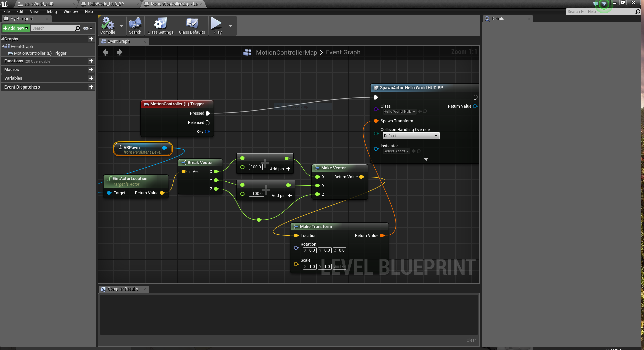Click SpawnActor Return Value pin
Image resolution: width=644 pixels, height=350 pixels.
475,106
